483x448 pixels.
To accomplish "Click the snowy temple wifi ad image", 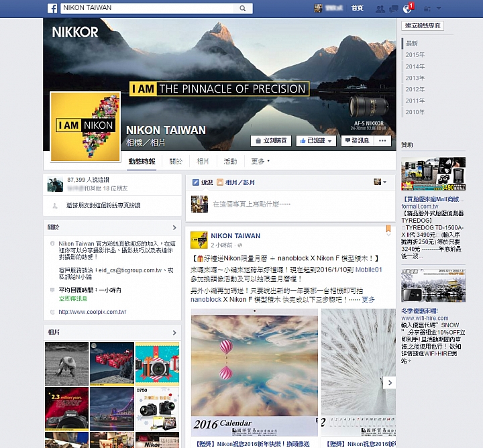I will 433,286.
